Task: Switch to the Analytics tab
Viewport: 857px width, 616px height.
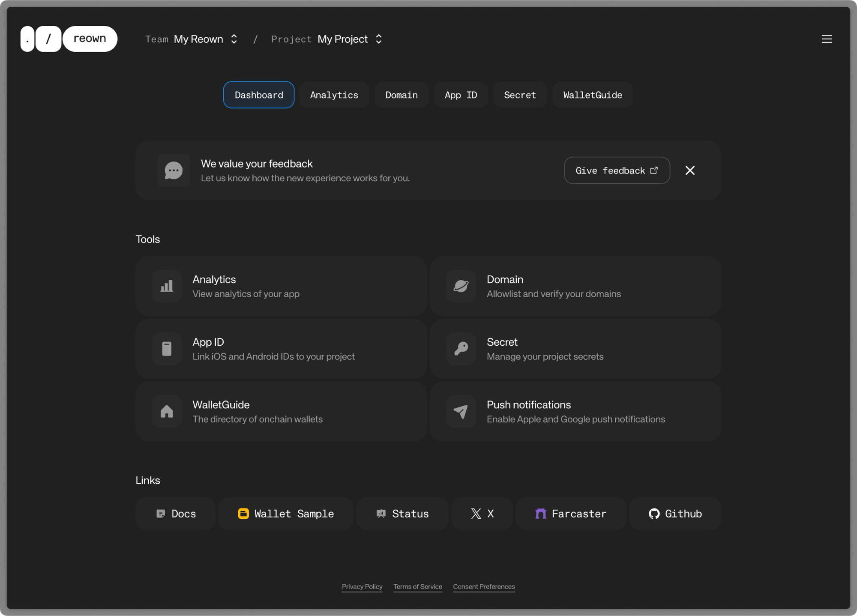Action: pyautogui.click(x=334, y=95)
